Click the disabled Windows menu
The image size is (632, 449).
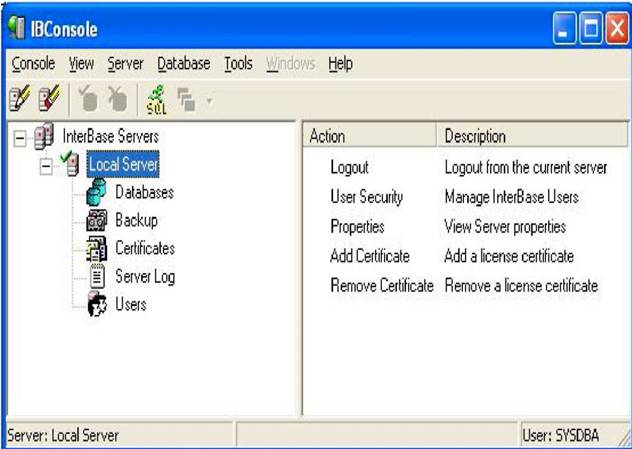[291, 64]
